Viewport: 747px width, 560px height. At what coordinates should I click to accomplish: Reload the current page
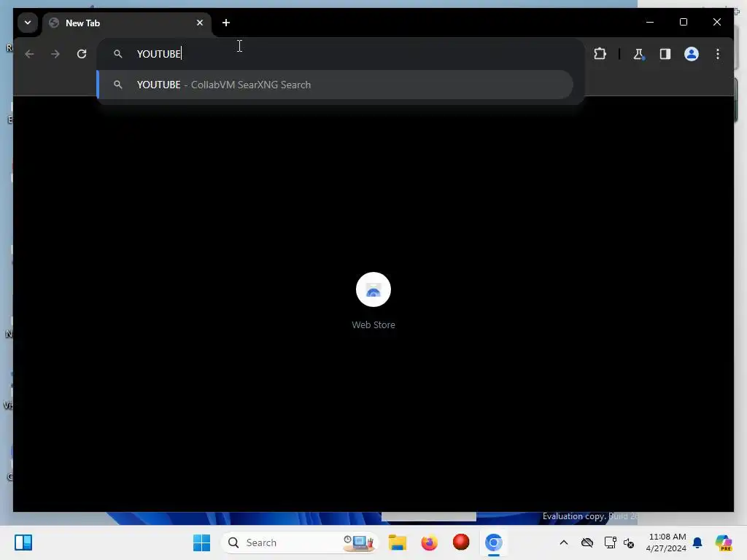[x=82, y=54]
